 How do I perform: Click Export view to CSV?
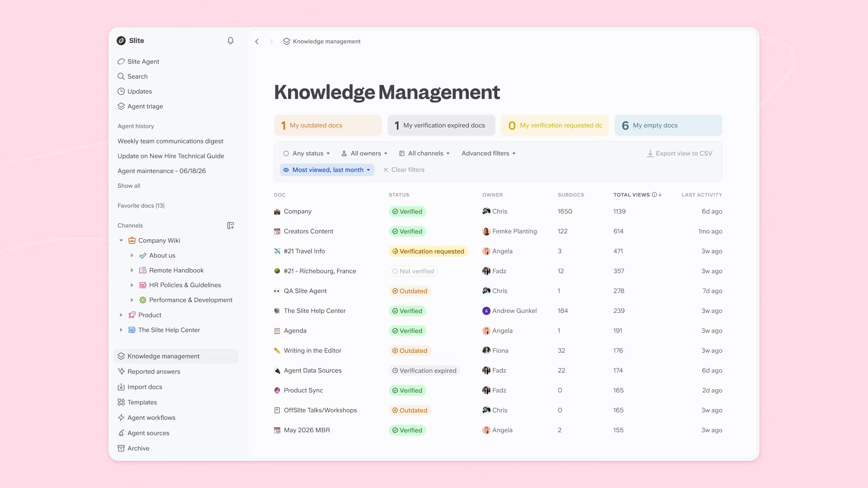pos(680,153)
